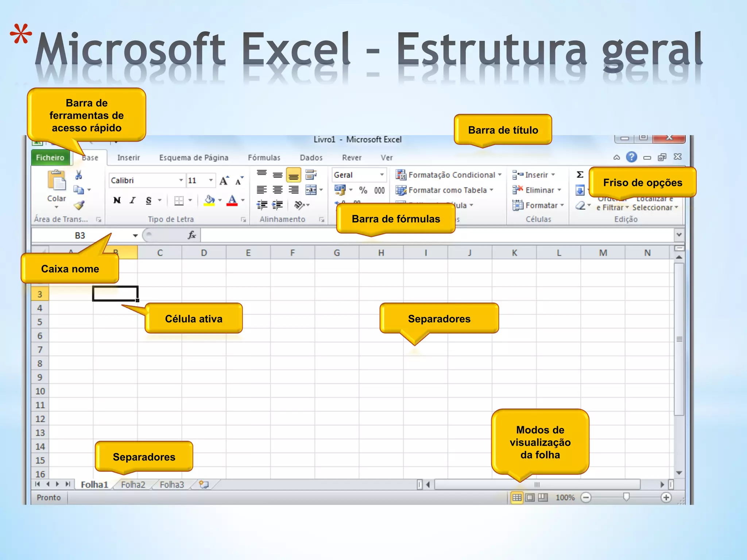Click the insert function fx icon
The width and height of the screenshot is (747, 560).
[192, 235]
